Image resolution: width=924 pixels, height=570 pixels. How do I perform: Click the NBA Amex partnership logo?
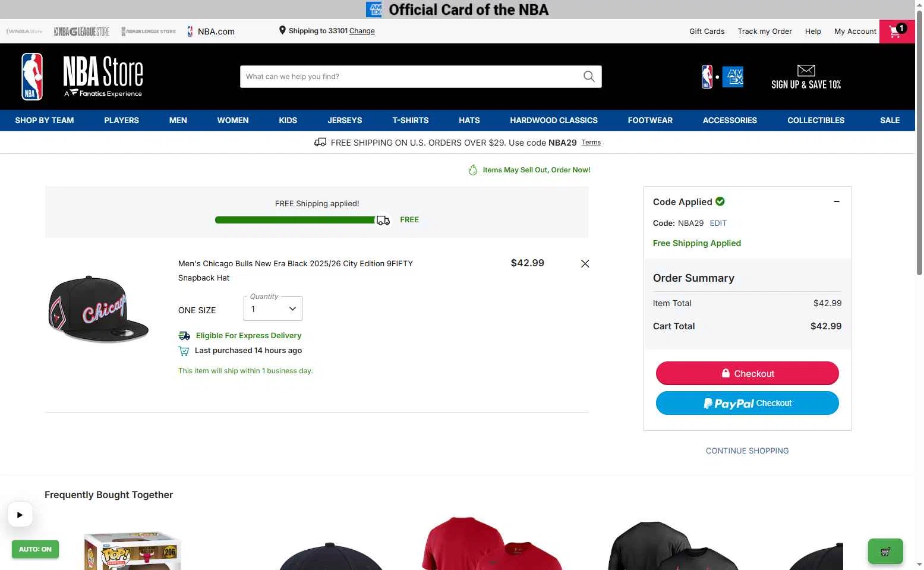click(x=722, y=77)
